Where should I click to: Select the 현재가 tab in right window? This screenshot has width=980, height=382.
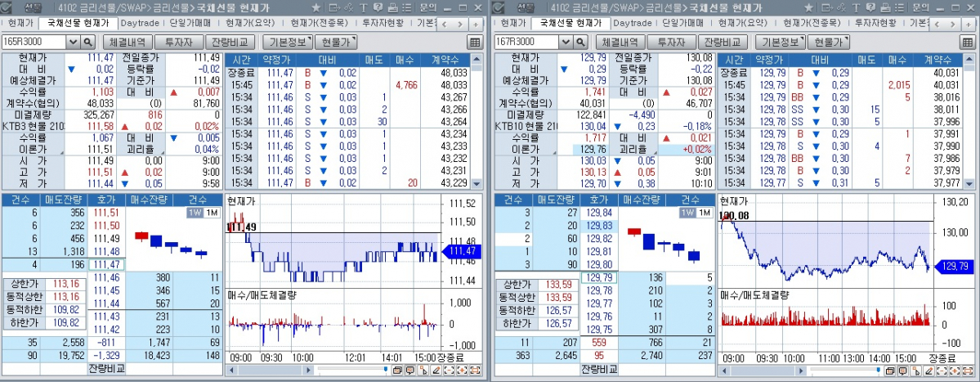click(x=512, y=23)
